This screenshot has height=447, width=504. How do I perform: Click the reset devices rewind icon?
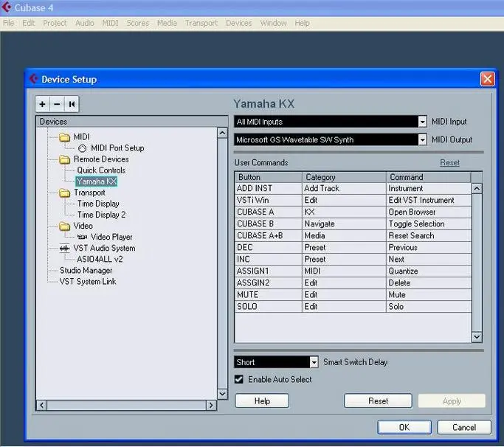click(72, 104)
